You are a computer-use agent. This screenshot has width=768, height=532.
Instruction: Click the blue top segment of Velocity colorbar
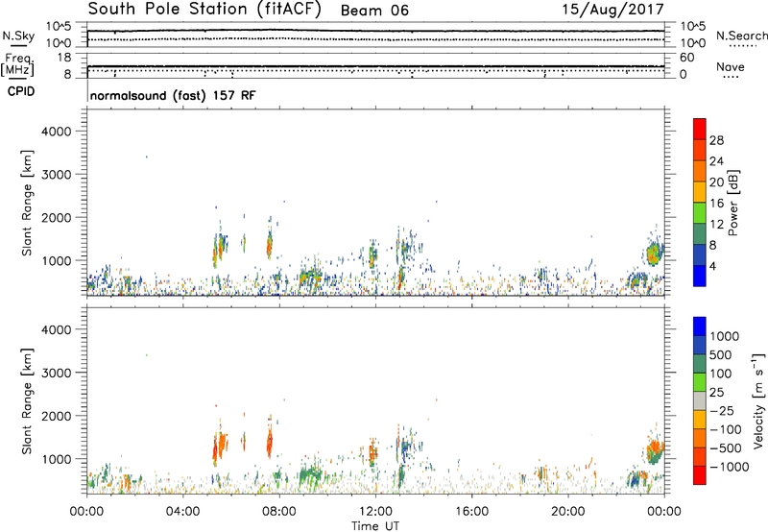tap(700, 326)
